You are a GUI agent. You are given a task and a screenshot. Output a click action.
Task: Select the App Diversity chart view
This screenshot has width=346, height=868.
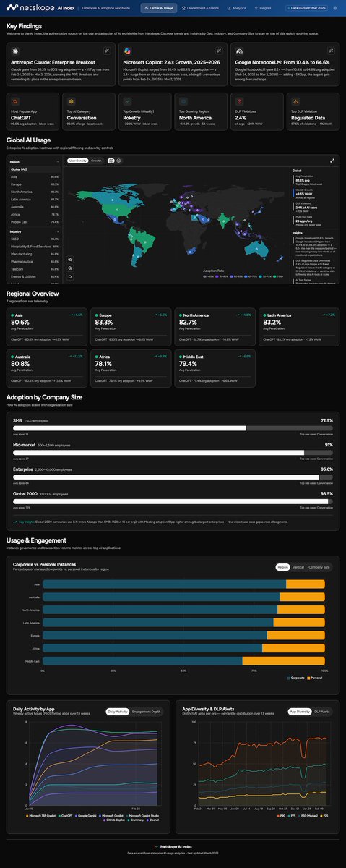[x=300, y=712]
